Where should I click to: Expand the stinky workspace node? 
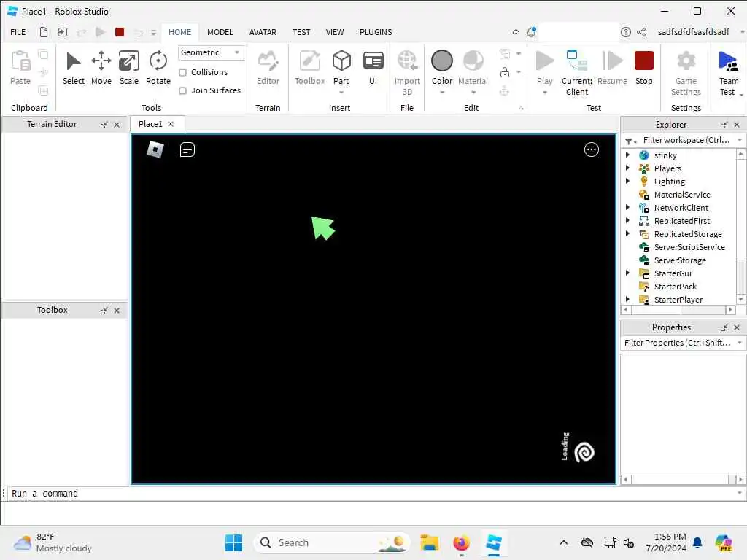point(628,155)
